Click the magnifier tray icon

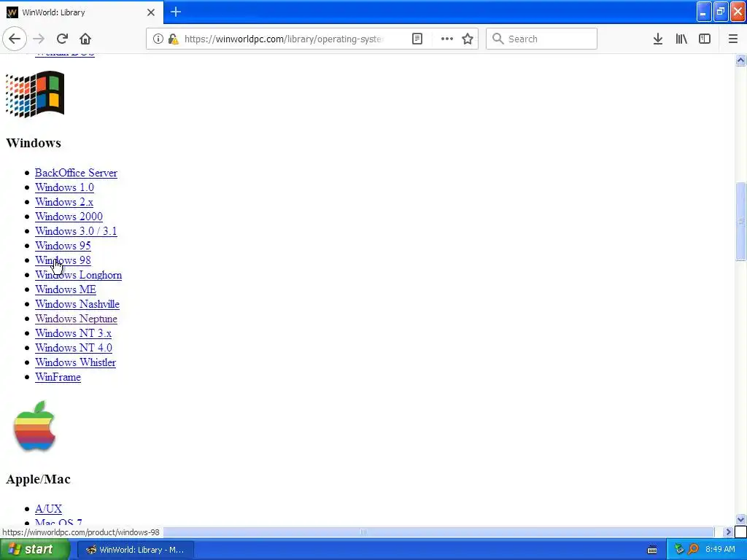coord(693,550)
